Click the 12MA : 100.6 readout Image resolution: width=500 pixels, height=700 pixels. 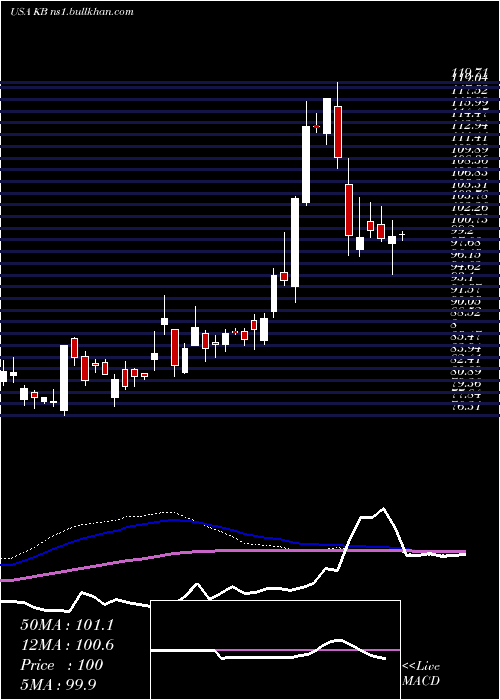[67, 645]
